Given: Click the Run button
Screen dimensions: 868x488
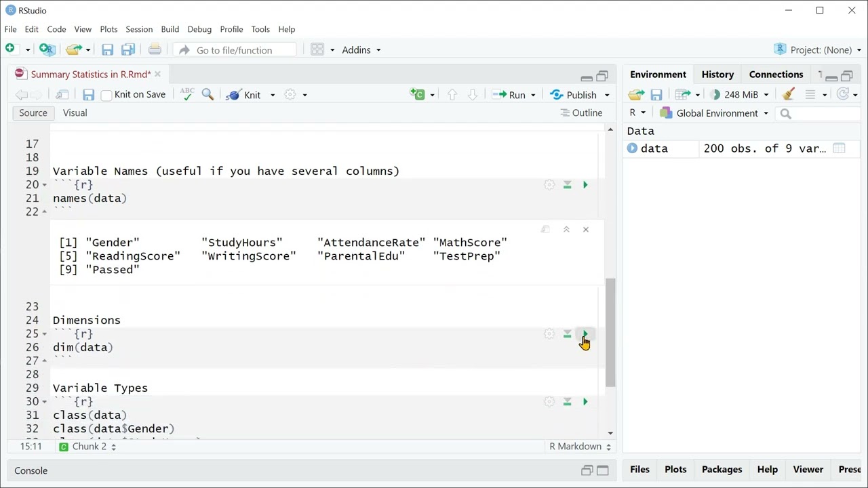Looking at the screenshot, I should 509,95.
